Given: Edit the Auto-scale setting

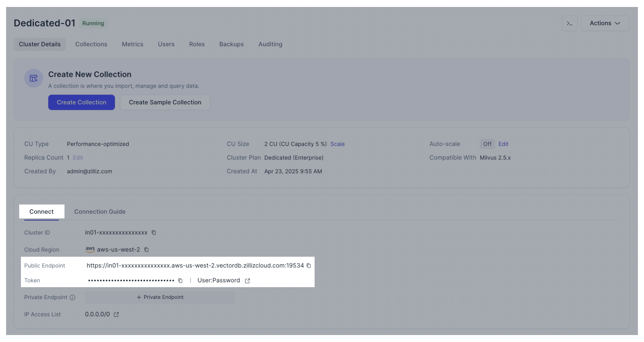Looking at the screenshot, I should click(503, 144).
